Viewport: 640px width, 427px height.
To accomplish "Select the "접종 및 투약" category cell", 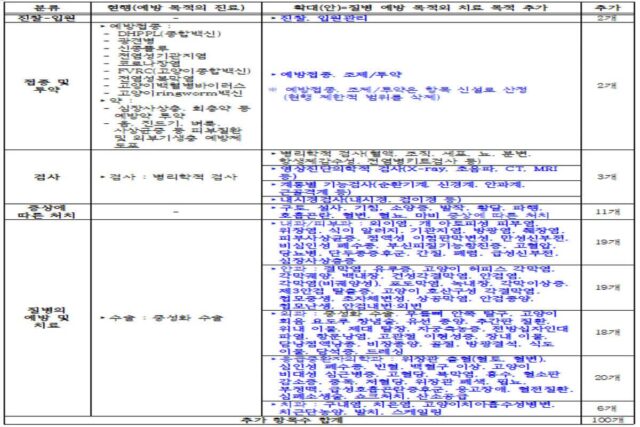I will [x=30, y=85].
